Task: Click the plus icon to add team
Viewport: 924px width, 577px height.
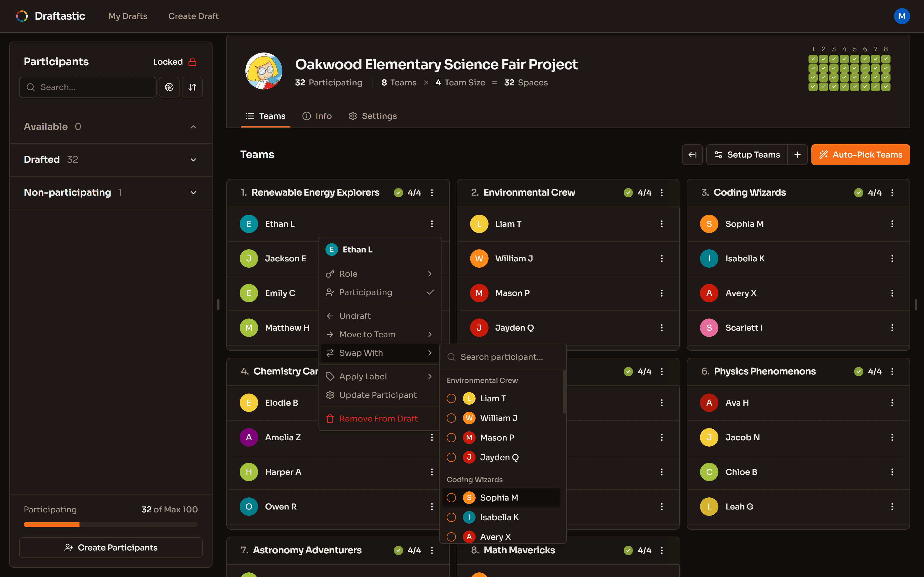Action: [797, 155]
